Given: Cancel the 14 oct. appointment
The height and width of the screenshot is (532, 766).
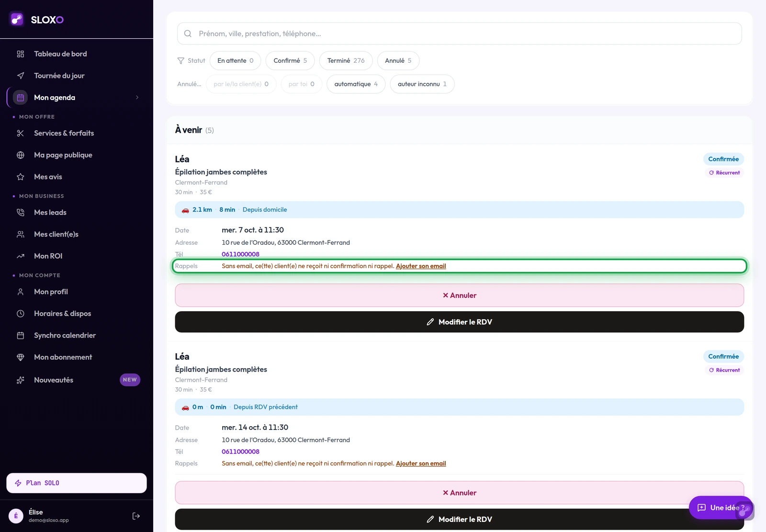Looking at the screenshot, I should pos(460,493).
